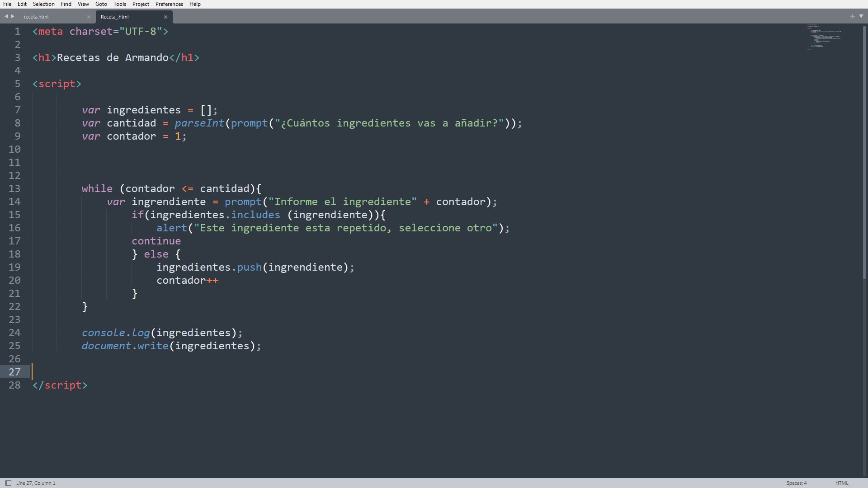This screenshot has height=488, width=868.
Task: Open the Preferences menu
Action: [169, 4]
